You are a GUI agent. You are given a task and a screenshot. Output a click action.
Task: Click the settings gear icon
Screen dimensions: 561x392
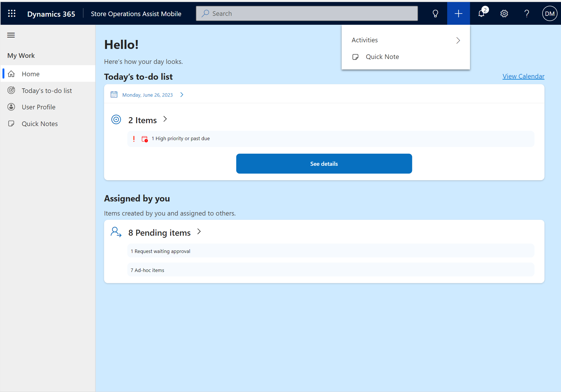(504, 13)
